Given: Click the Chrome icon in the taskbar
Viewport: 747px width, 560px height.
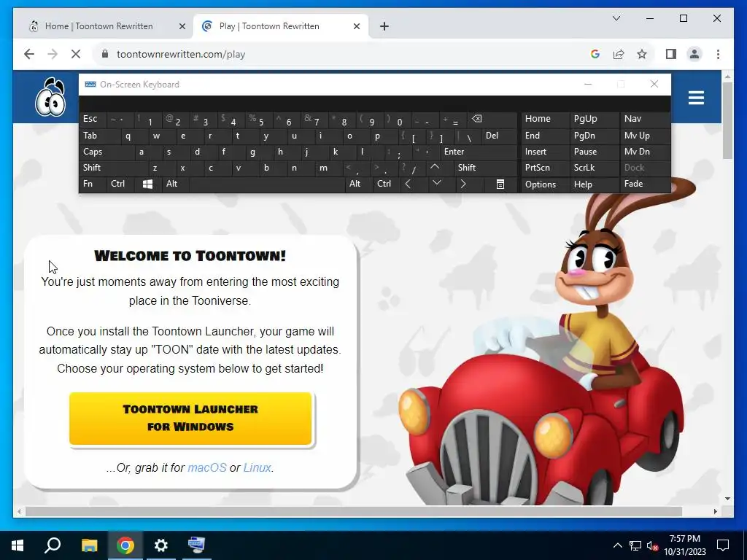Looking at the screenshot, I should (x=125, y=545).
